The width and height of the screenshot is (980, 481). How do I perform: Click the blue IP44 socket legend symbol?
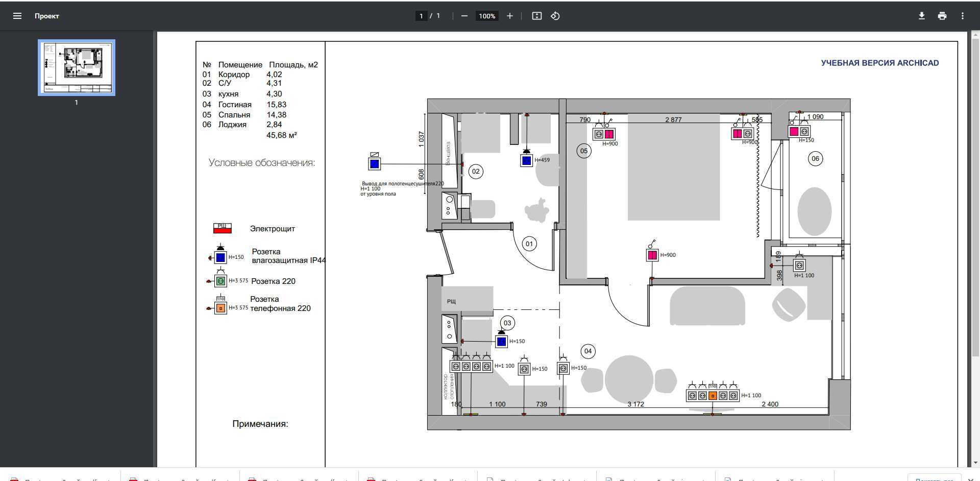click(x=220, y=257)
